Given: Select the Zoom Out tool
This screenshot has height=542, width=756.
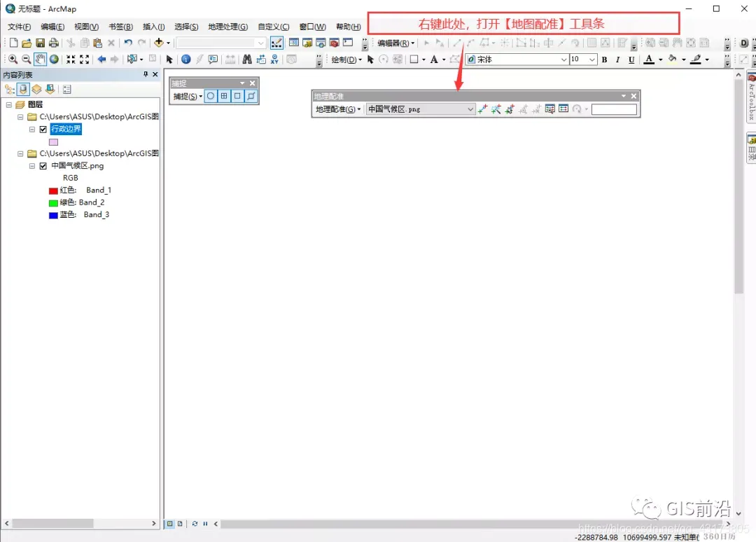Looking at the screenshot, I should 27,59.
